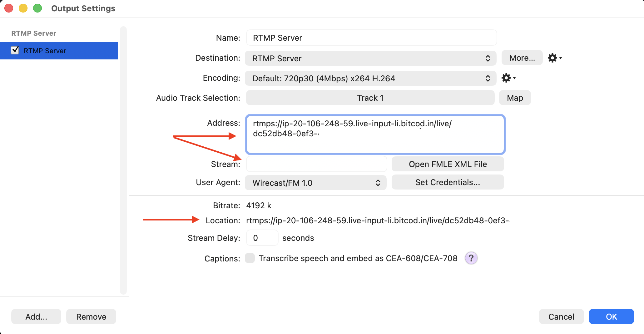Click the Track 1 audio selection button

click(370, 98)
